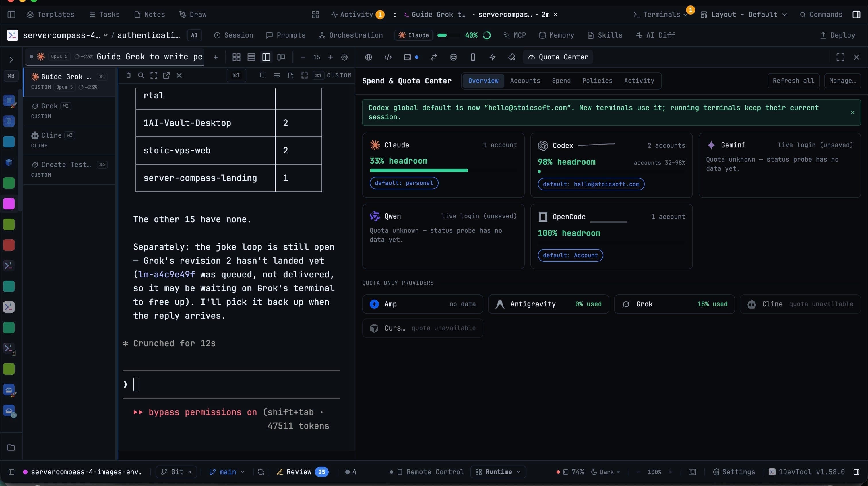868x486 pixels.
Task: Click the grid apps icon beside Activity
Action: 315,14
